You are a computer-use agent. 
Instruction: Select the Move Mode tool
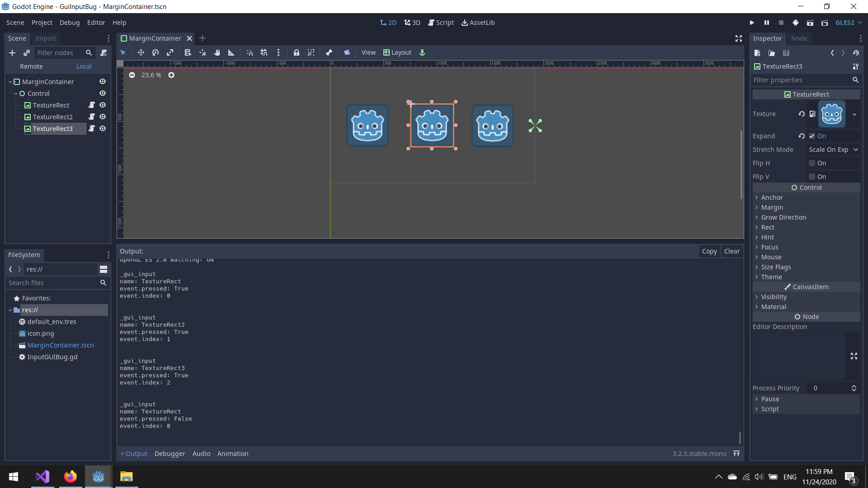(141, 52)
